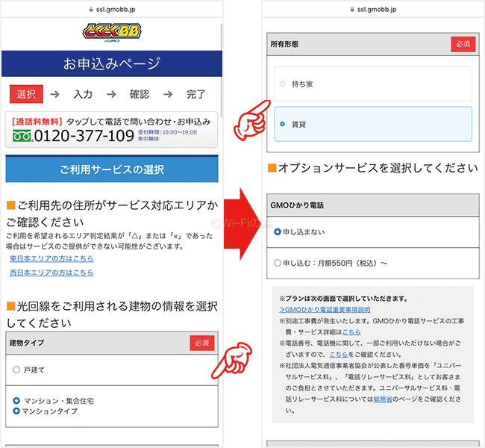Choose 賃貸 ownership option

coord(373,124)
